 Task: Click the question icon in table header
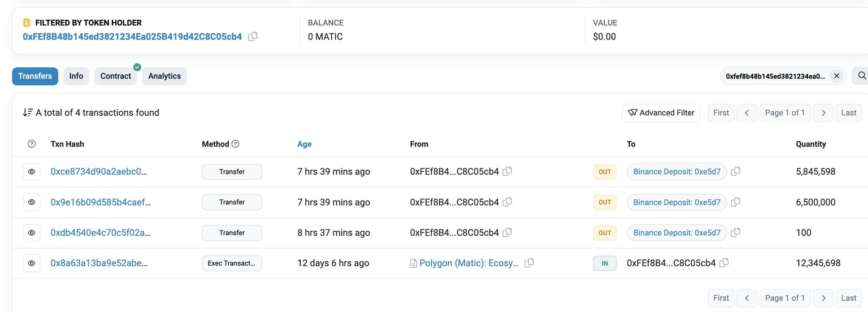click(32, 144)
